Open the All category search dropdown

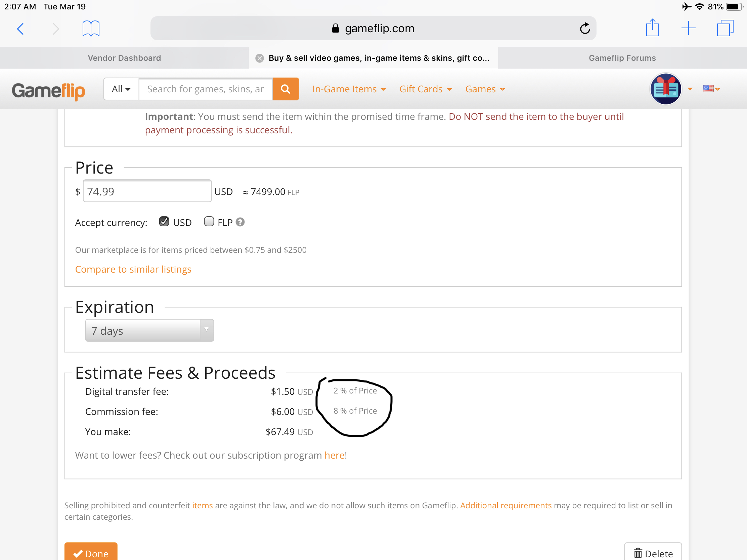coord(121,89)
